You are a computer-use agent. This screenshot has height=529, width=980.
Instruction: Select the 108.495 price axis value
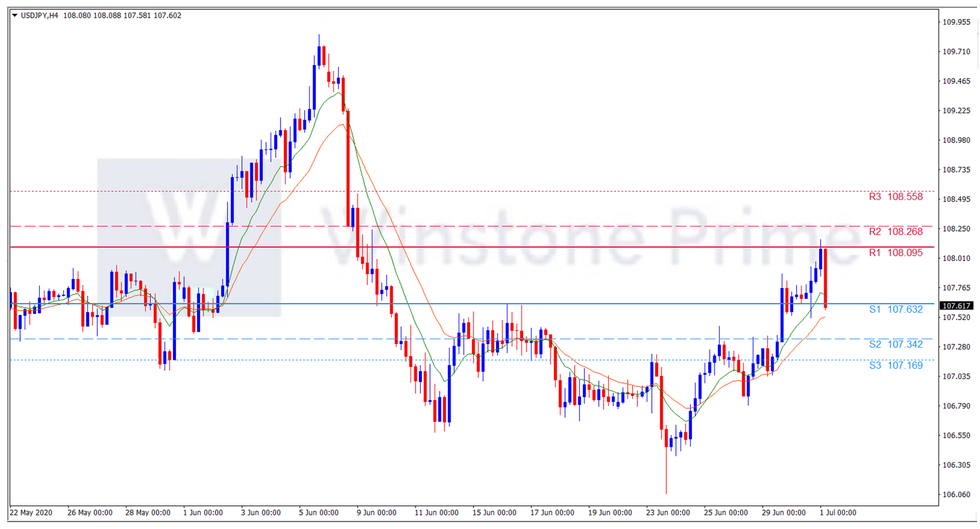(x=956, y=200)
